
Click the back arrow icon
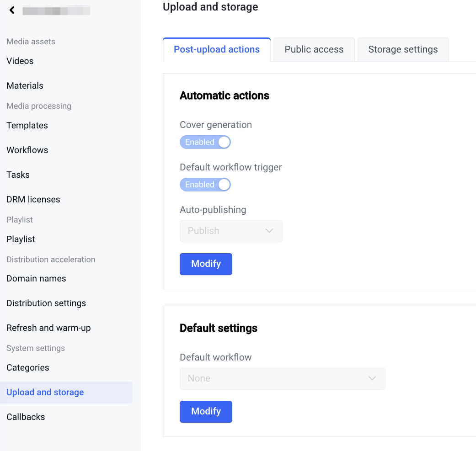pos(12,10)
